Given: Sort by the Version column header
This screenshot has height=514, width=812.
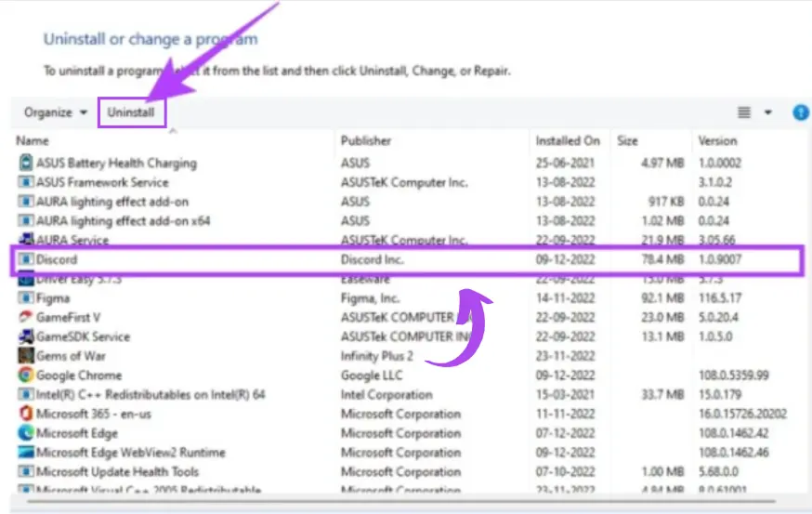Looking at the screenshot, I should click(717, 141).
